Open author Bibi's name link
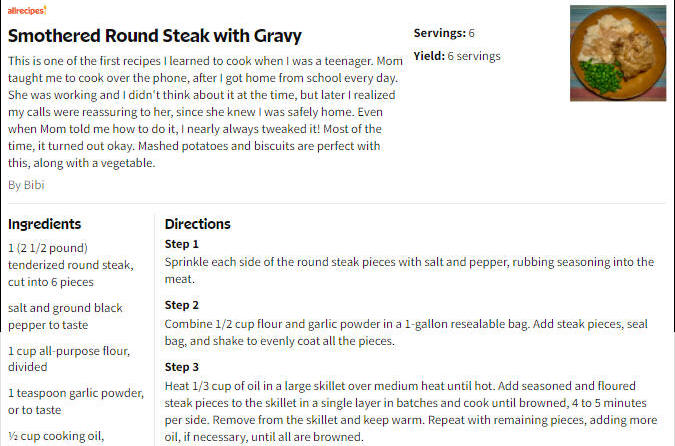Image resolution: width=675 pixels, height=446 pixels. coord(34,185)
